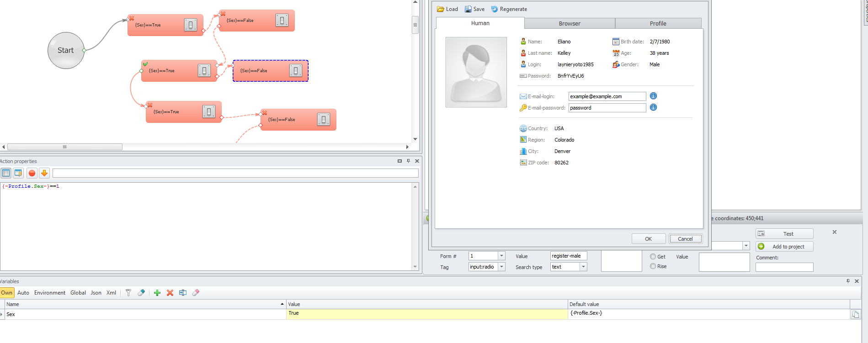Open the Form # dropdown

[501, 256]
